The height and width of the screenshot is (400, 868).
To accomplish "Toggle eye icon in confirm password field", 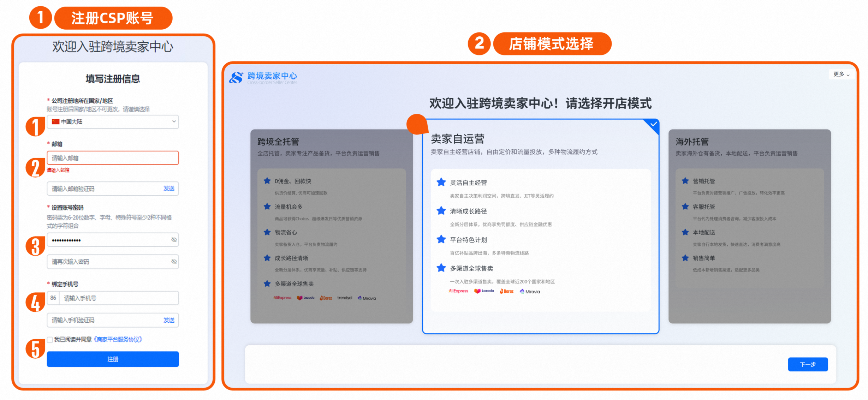I will [x=174, y=262].
